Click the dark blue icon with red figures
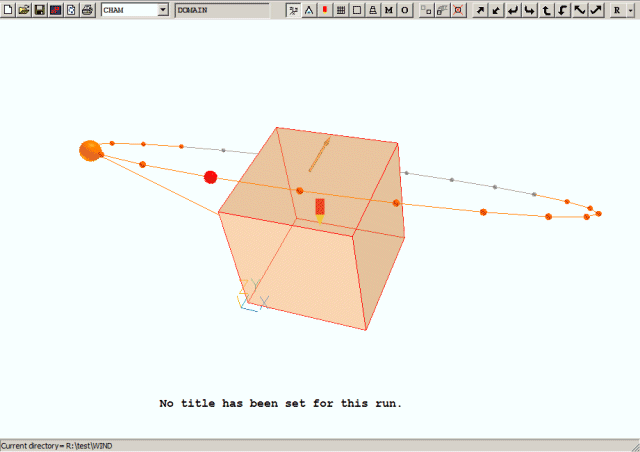Screen dimensions: 640x452 (x=56, y=10)
